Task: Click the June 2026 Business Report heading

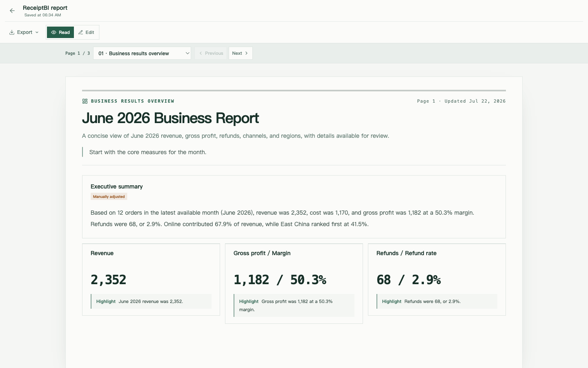Action: pos(170,118)
